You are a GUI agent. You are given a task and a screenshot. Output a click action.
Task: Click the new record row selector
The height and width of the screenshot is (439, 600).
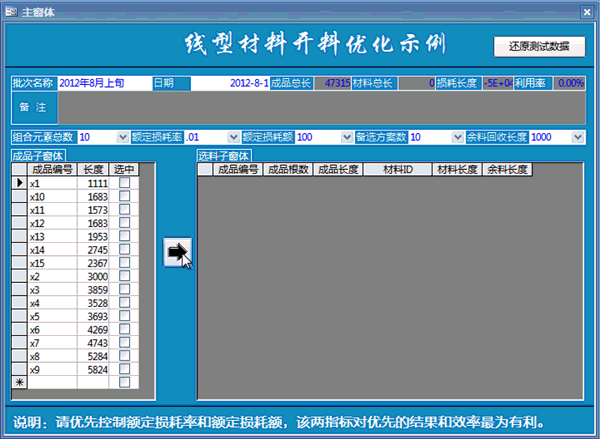(x=20, y=382)
